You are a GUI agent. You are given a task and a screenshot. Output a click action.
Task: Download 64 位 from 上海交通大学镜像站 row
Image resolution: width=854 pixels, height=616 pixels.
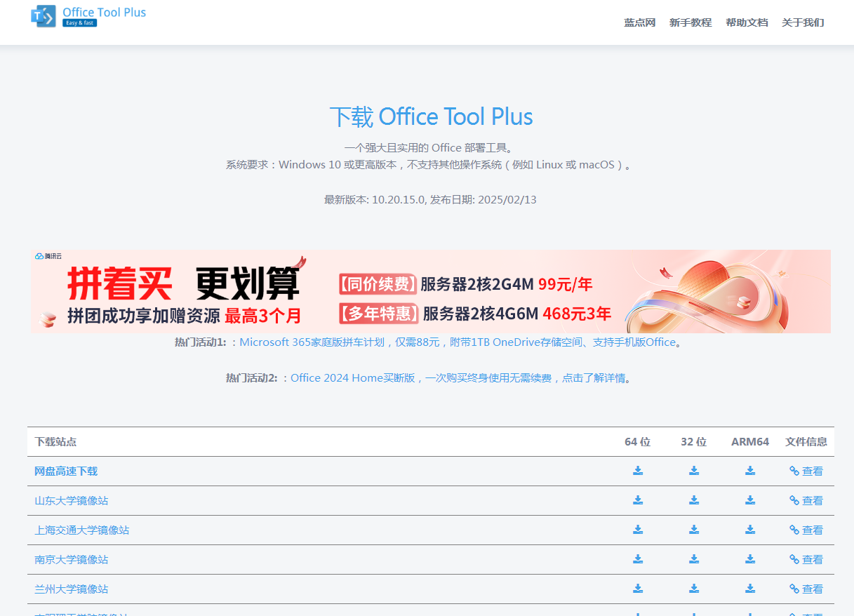638,530
